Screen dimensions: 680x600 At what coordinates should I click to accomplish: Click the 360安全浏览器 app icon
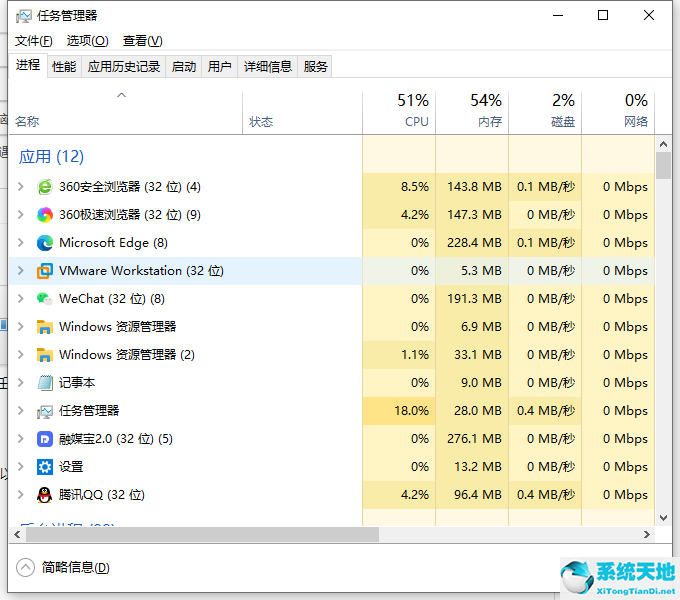click(45, 187)
